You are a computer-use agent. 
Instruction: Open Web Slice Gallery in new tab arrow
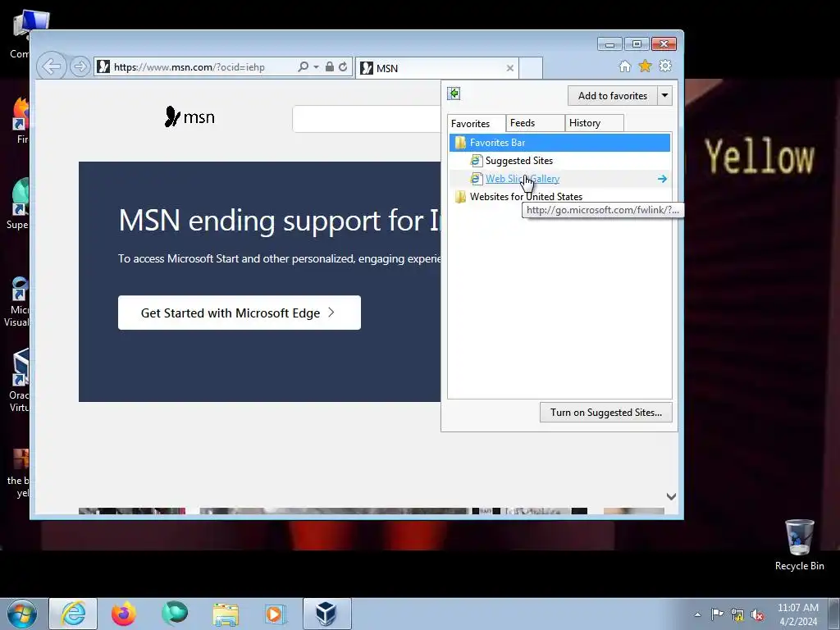pyautogui.click(x=662, y=179)
